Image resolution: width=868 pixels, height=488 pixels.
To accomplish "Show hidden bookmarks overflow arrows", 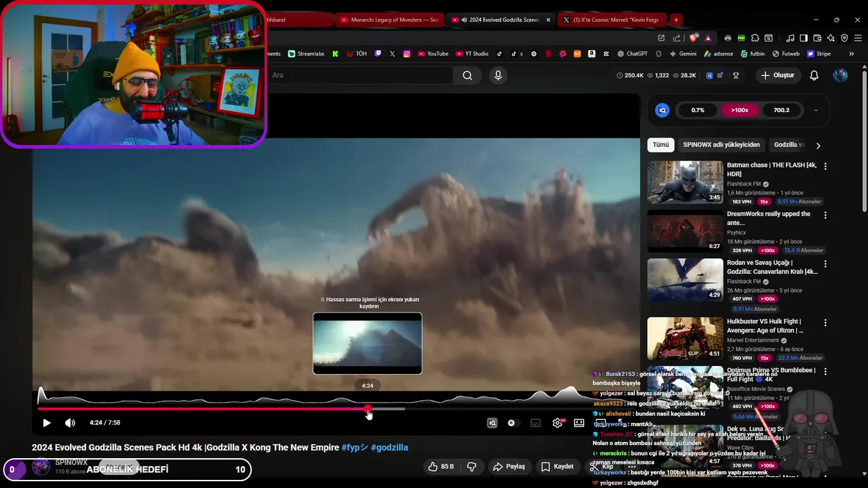I will 852,54.
